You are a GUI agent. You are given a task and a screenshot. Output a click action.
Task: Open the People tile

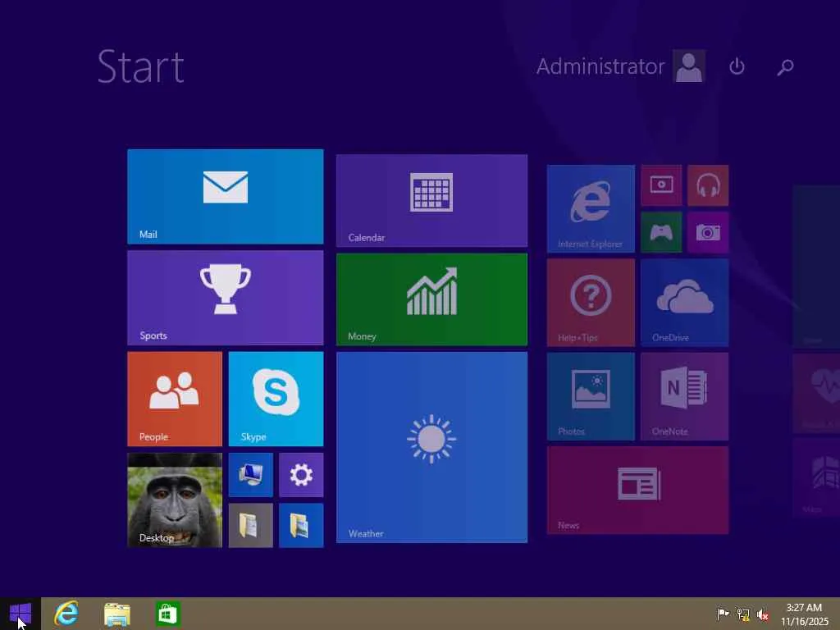[175, 399]
